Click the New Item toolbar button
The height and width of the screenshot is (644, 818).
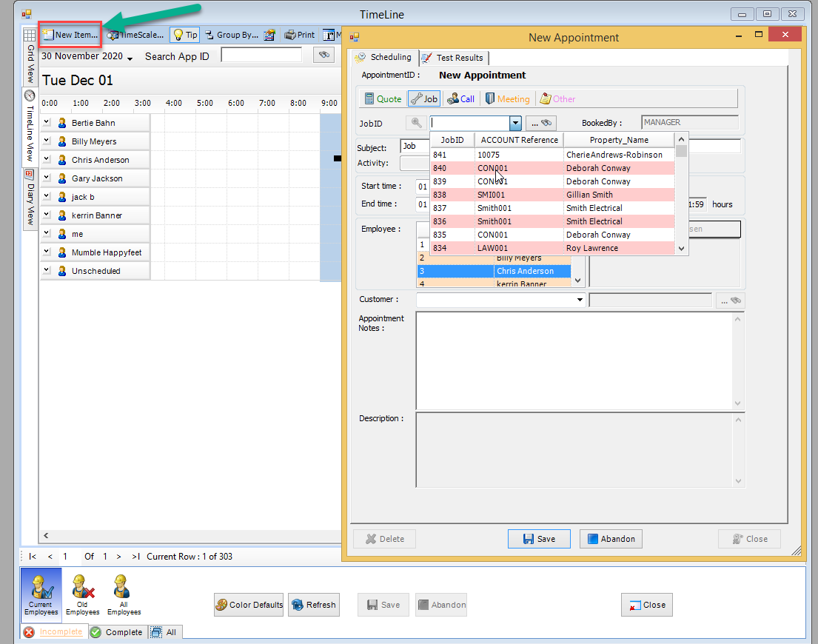pyautogui.click(x=70, y=35)
